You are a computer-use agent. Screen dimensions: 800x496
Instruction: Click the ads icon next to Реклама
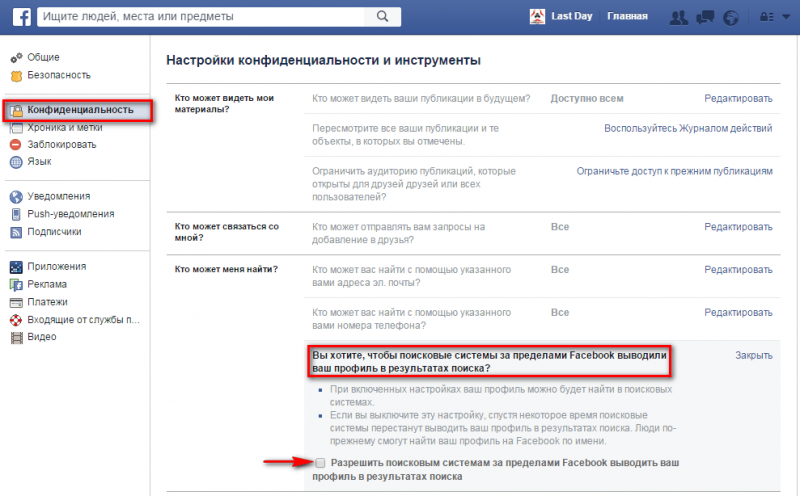pos(16,284)
